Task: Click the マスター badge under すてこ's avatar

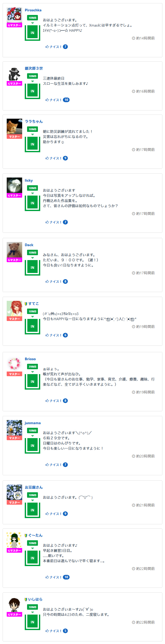Action: pos(14,319)
